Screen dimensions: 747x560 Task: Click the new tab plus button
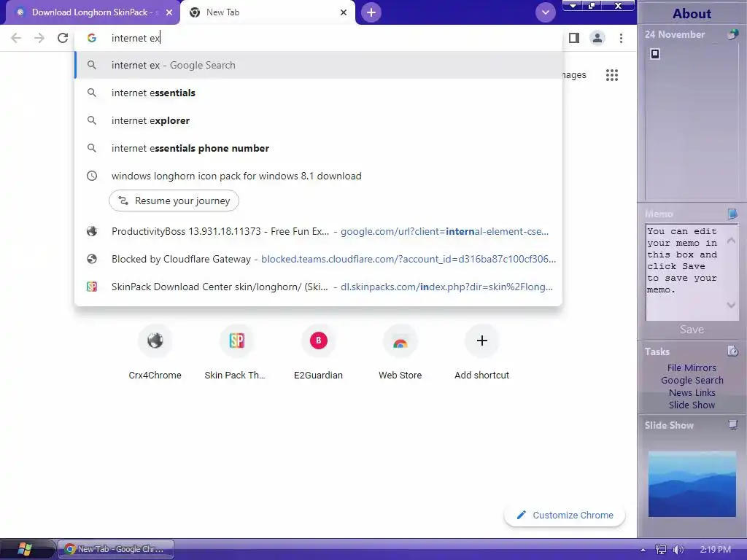point(371,12)
